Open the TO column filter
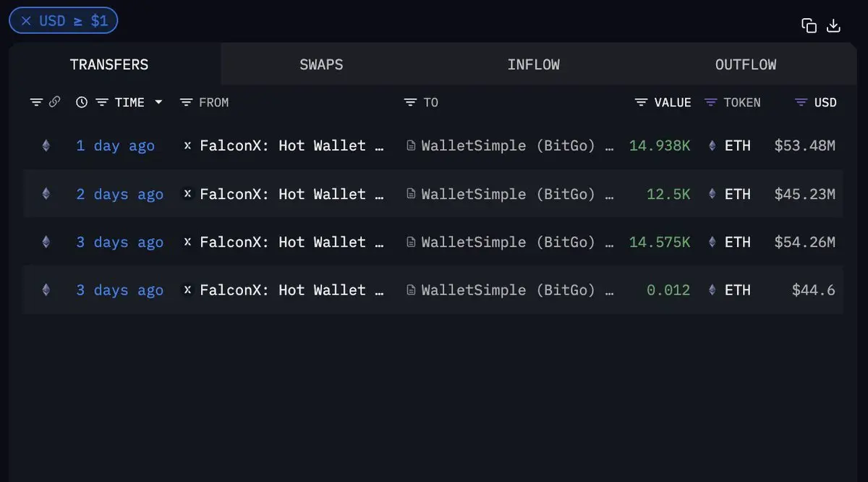The image size is (868, 482). point(410,103)
